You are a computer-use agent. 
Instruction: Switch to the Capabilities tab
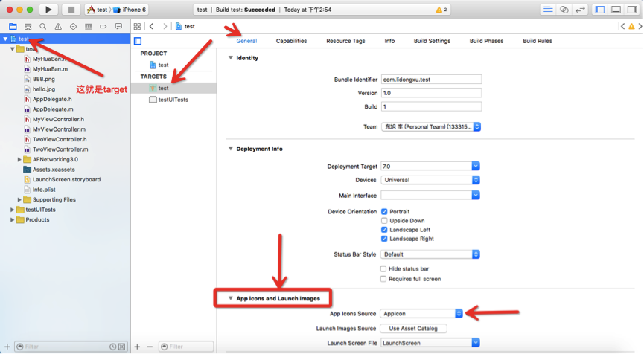[x=291, y=41]
